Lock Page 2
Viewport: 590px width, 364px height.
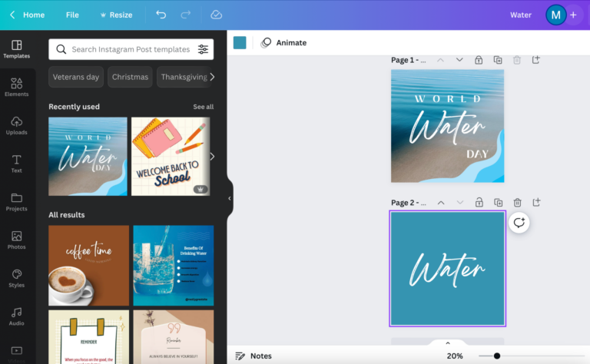tap(479, 203)
